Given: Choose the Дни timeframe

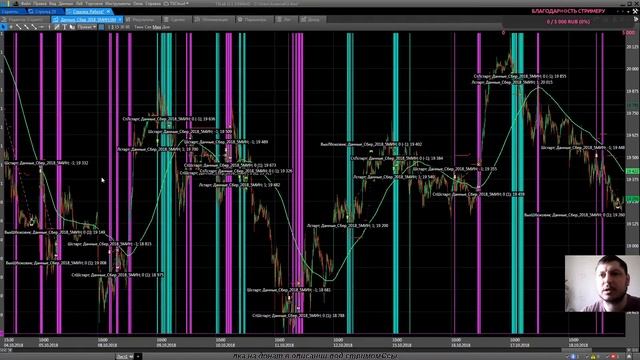Looking at the screenshot, I should pyautogui.click(x=166, y=27).
